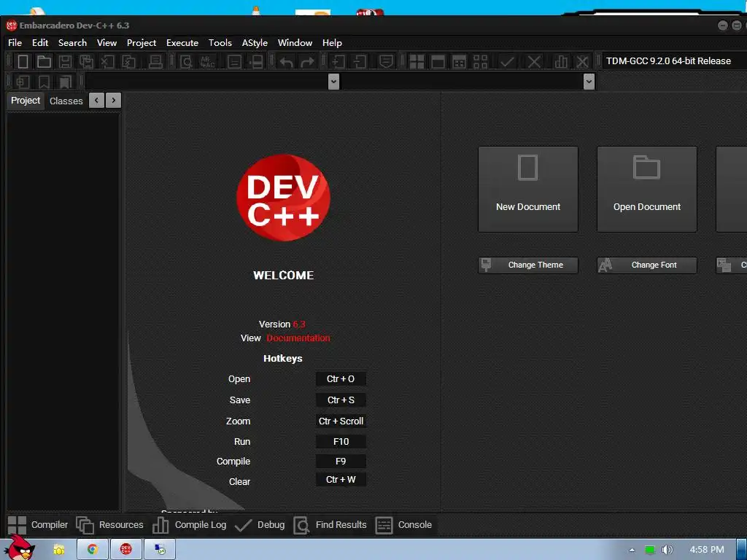Click the Save toolbar icon

[x=65, y=61]
